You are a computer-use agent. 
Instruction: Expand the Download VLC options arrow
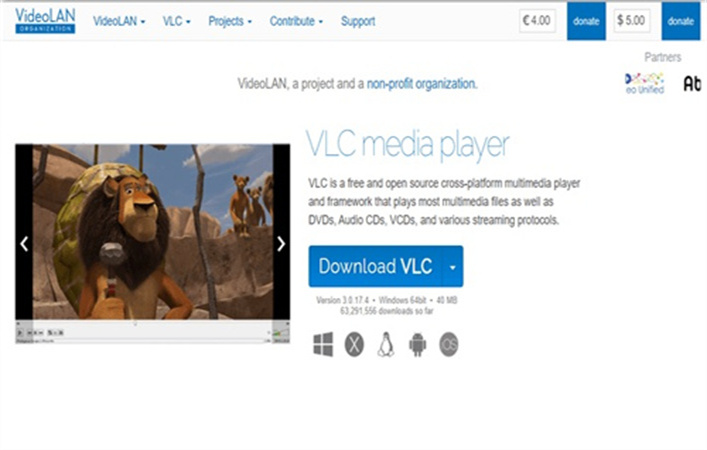pos(452,266)
